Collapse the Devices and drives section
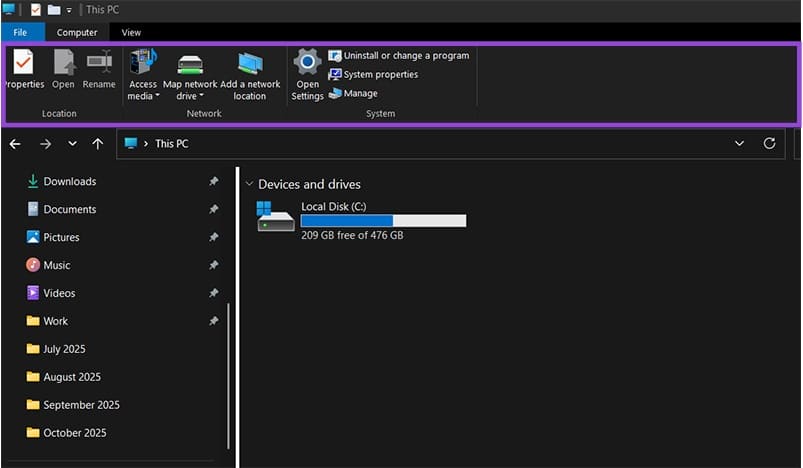The width and height of the screenshot is (803, 468). click(249, 184)
